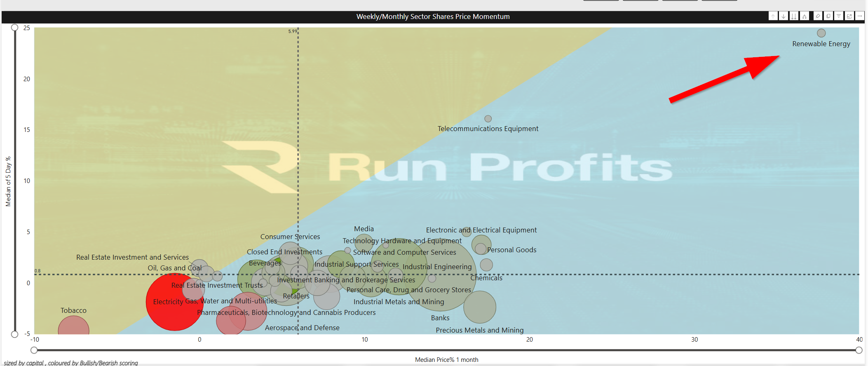Screen dimensions: 868x366
Task: Click 'Median of 5 Day %' axis title
Action: 8,181
